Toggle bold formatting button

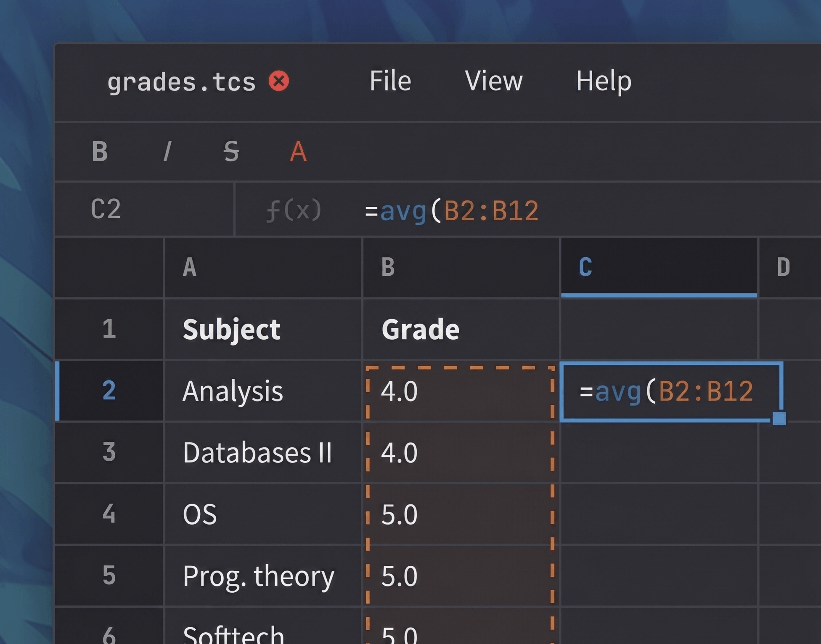click(100, 151)
